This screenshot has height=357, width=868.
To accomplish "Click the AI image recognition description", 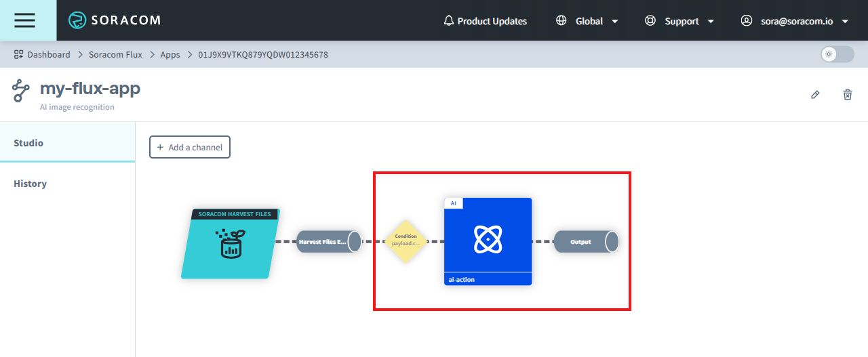I will [x=77, y=107].
